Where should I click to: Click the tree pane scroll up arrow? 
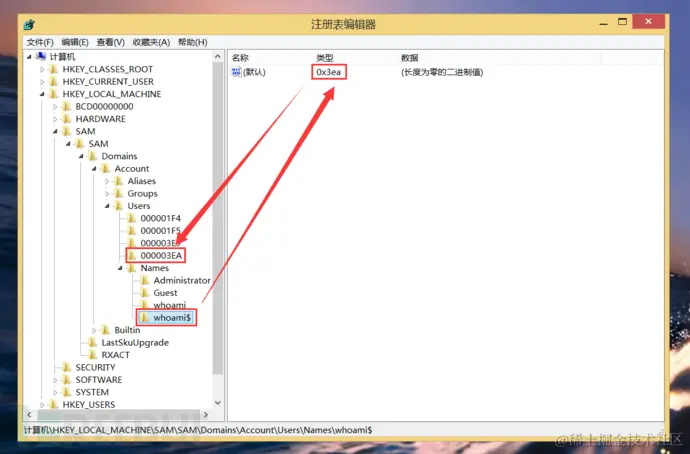(x=218, y=56)
